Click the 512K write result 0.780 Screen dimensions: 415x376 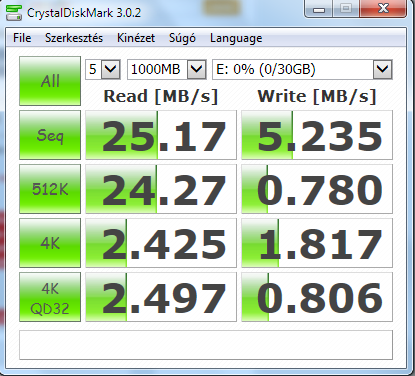point(317,189)
